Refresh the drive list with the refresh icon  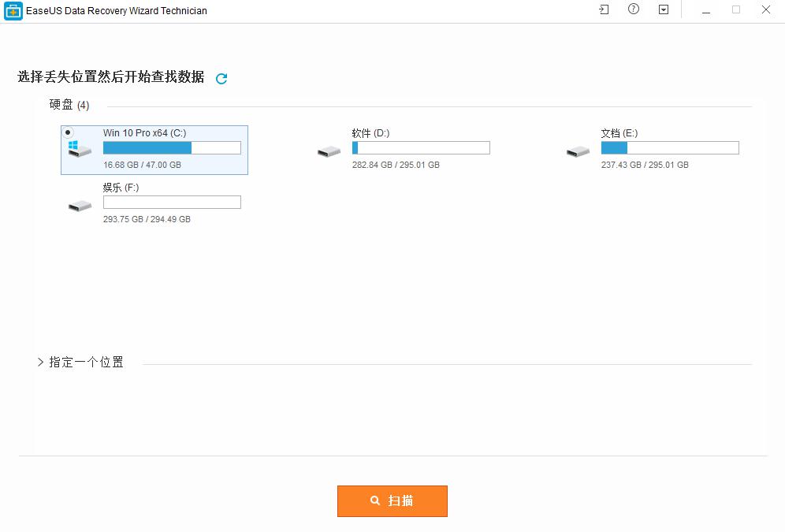point(221,78)
